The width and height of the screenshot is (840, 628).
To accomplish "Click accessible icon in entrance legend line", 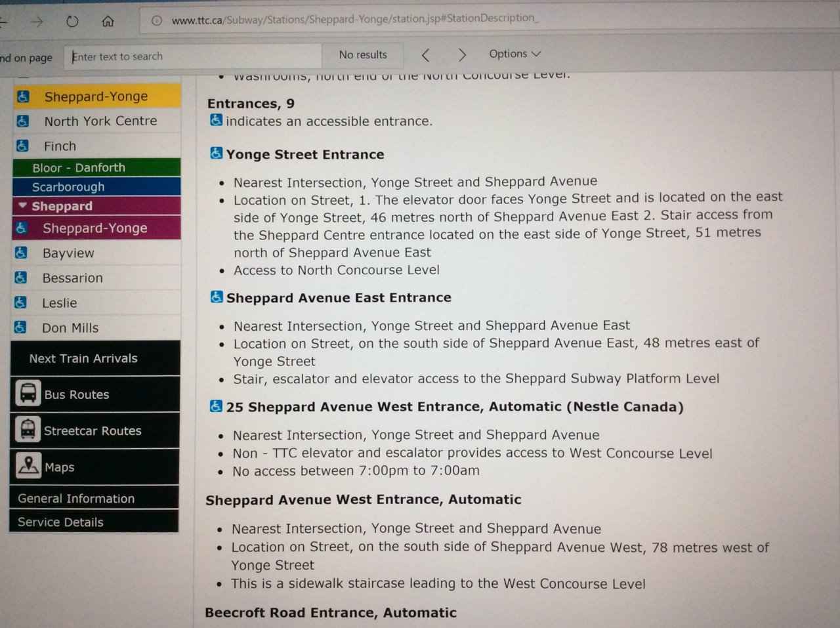I will coord(216,120).
